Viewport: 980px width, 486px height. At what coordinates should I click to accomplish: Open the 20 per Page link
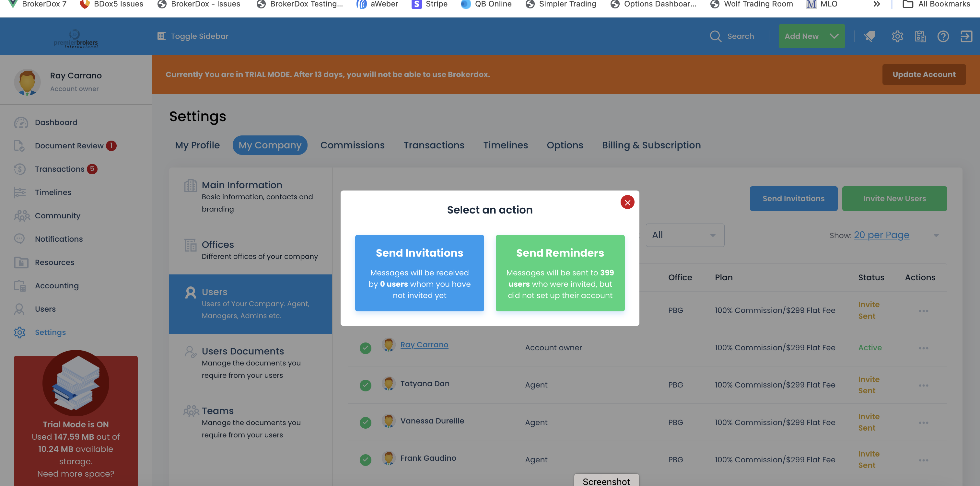(x=881, y=235)
